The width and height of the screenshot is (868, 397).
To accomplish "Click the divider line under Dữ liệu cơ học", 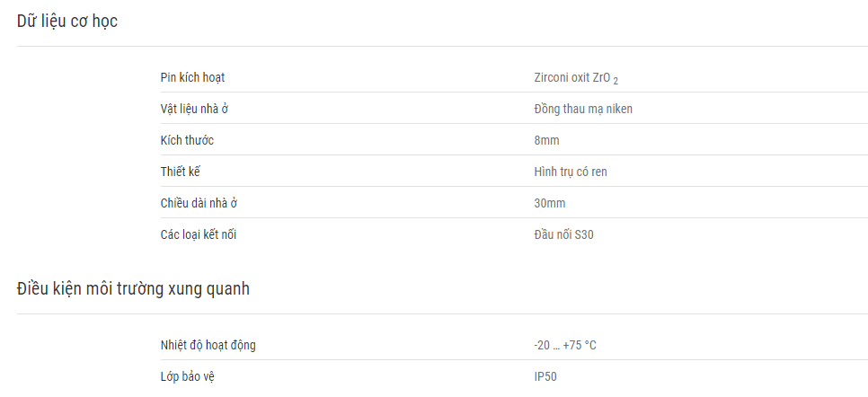I will pyautogui.click(x=442, y=46).
